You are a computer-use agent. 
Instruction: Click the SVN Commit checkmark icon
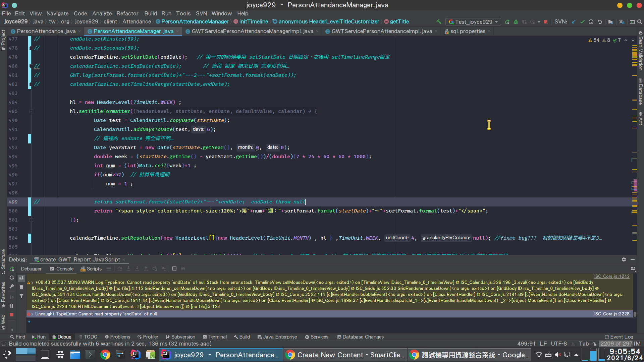tap(582, 22)
